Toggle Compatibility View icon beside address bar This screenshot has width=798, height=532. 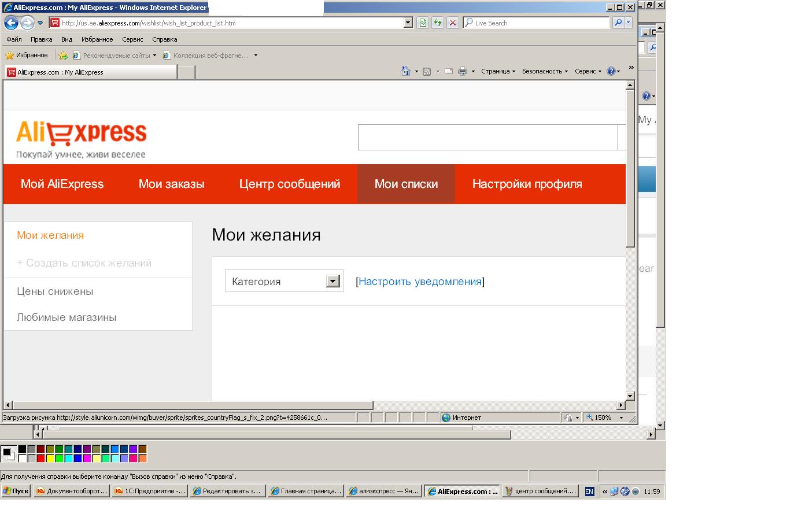coord(423,23)
